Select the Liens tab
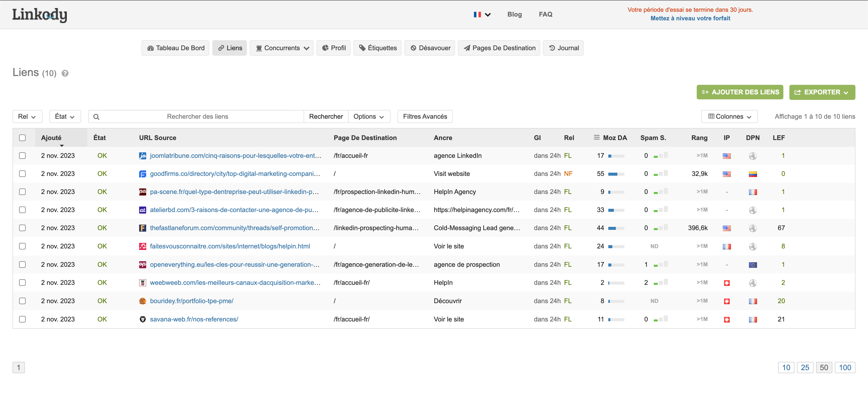This screenshot has width=868, height=396. click(234, 48)
